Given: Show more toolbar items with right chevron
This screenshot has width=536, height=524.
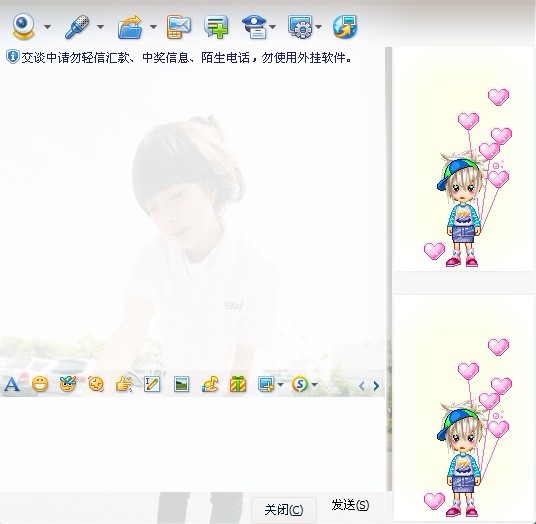Looking at the screenshot, I should 376,386.
